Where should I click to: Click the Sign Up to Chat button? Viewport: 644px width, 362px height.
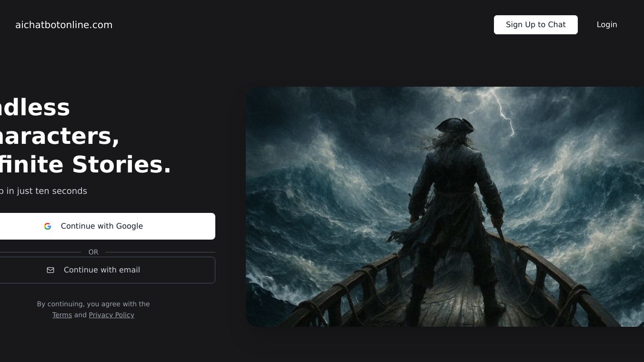[535, 25]
